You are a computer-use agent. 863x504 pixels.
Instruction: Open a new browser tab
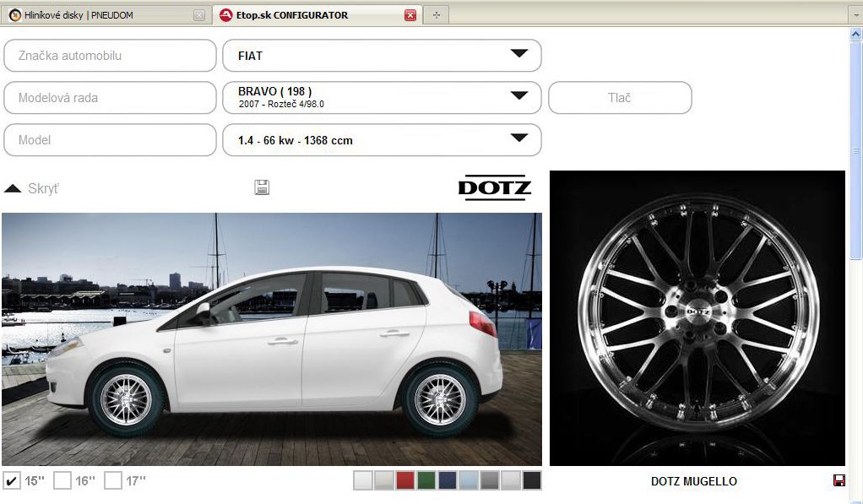(436, 15)
